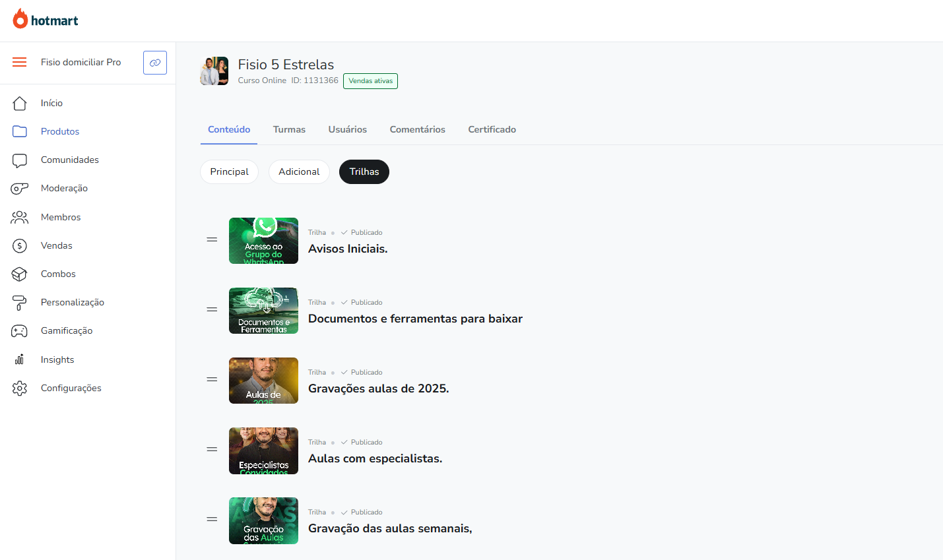Switch to the Turmas tab
This screenshot has height=560, width=943.
tap(289, 129)
